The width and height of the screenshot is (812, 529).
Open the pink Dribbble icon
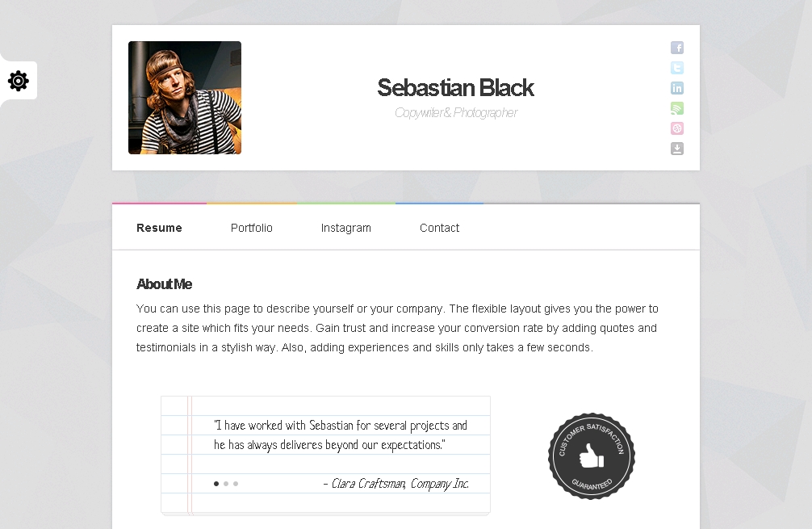click(677, 128)
